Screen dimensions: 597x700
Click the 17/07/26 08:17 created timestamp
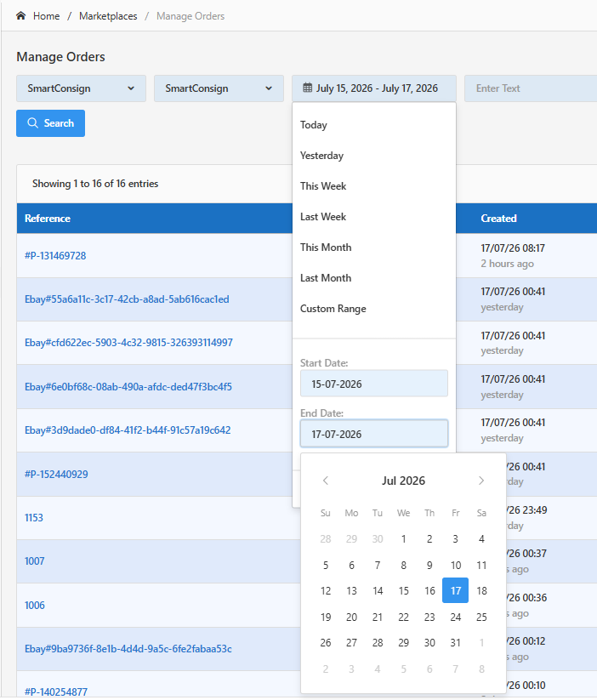pyautogui.click(x=513, y=248)
